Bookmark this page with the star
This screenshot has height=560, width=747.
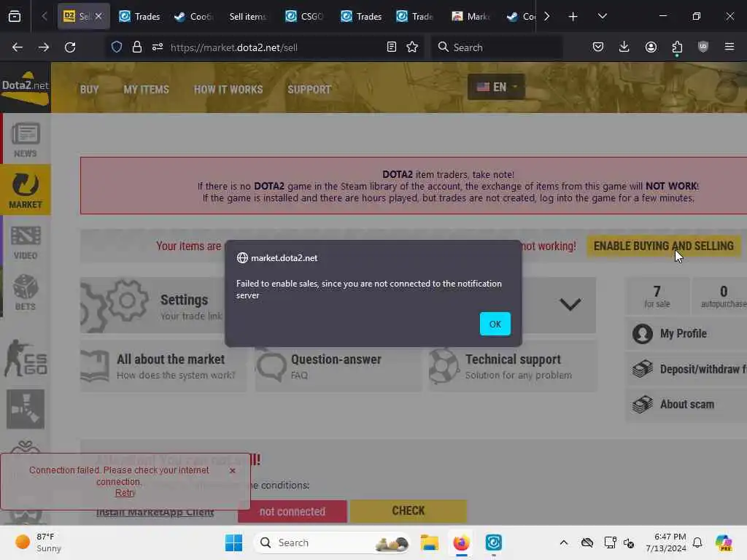(x=412, y=47)
